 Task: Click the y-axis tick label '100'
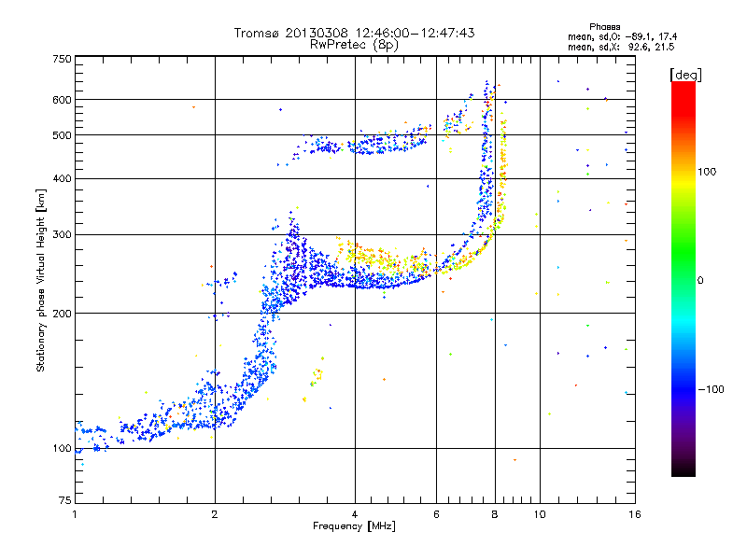[62, 449]
